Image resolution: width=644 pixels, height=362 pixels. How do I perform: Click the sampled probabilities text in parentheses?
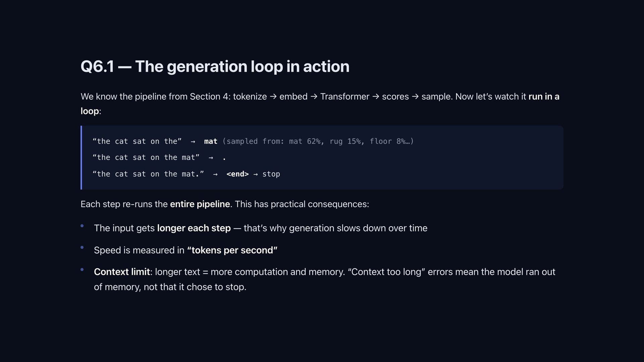click(318, 141)
